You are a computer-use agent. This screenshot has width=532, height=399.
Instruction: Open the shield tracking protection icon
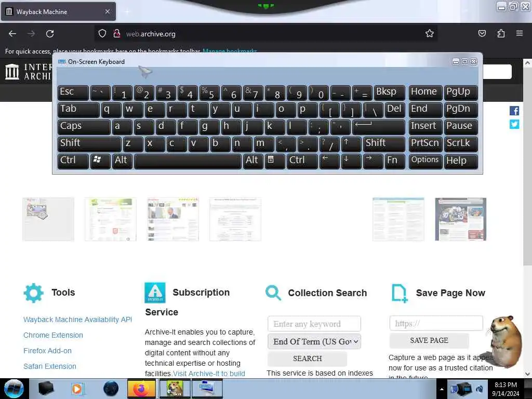(102, 34)
